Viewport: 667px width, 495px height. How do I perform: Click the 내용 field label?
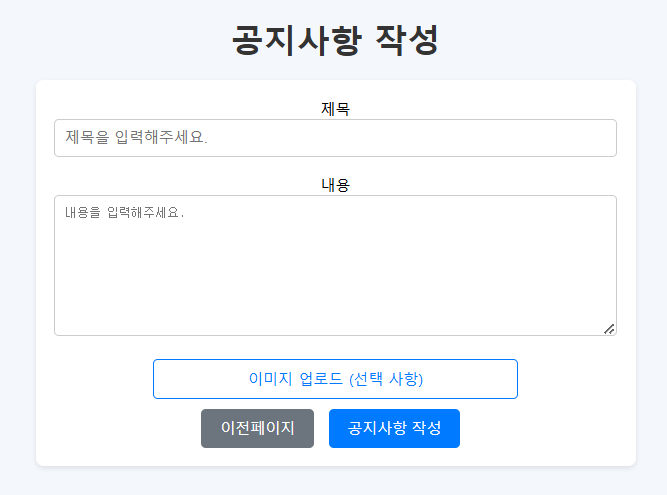pos(335,185)
